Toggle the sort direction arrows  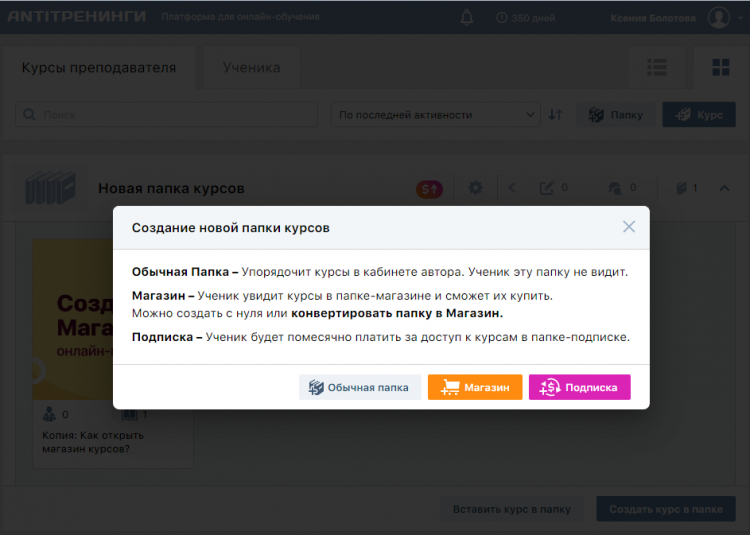tap(555, 115)
